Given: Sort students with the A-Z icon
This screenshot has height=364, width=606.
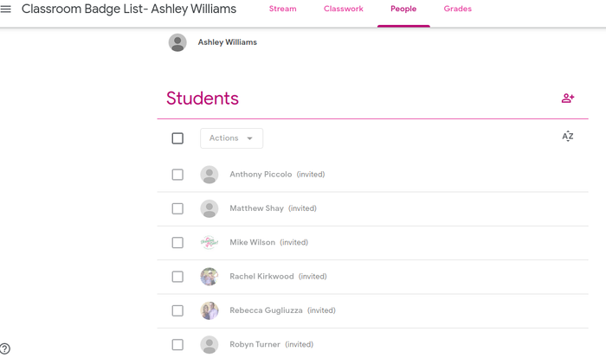Looking at the screenshot, I should 568,137.
